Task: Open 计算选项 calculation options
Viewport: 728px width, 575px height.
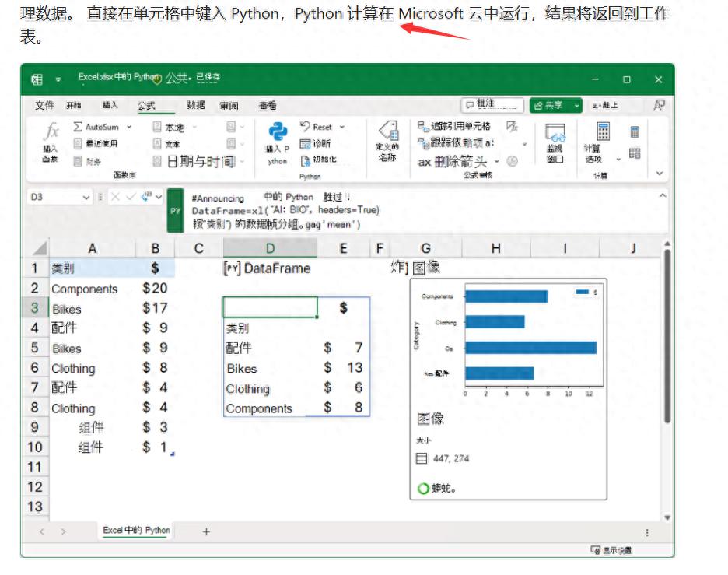Action: (602, 143)
